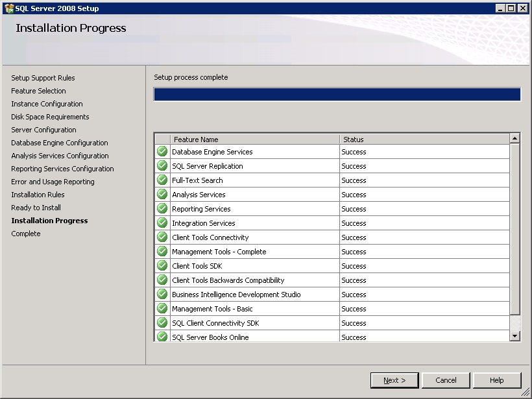532x399 pixels.
Task: Click the green check for Integration Services
Action: [x=162, y=223]
